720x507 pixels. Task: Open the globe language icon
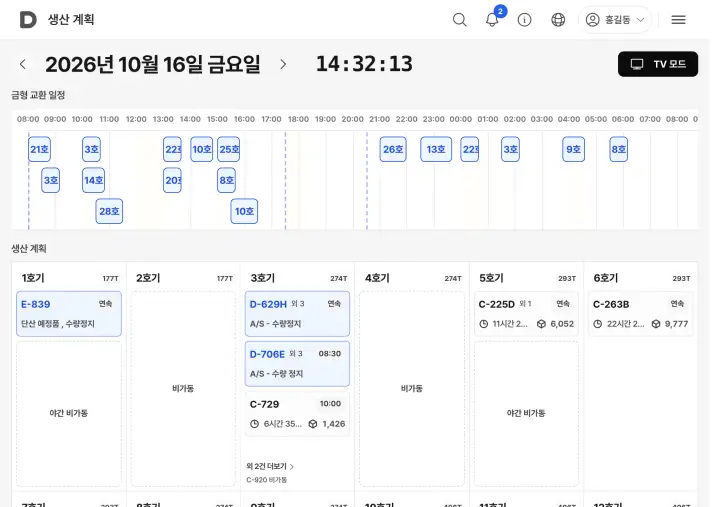(x=558, y=20)
